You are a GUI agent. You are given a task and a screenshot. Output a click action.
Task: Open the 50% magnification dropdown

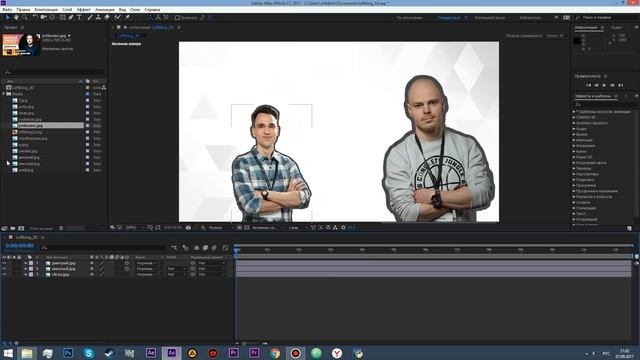coord(134,228)
